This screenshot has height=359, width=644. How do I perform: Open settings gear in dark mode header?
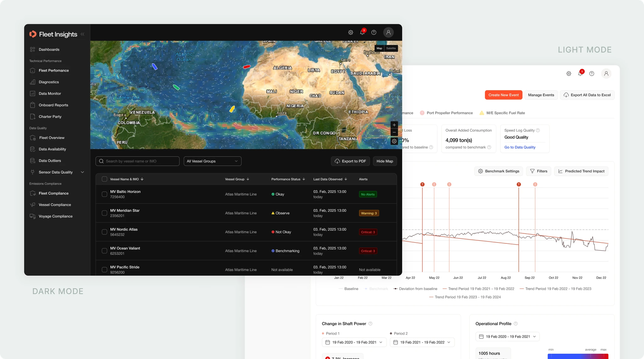(351, 32)
